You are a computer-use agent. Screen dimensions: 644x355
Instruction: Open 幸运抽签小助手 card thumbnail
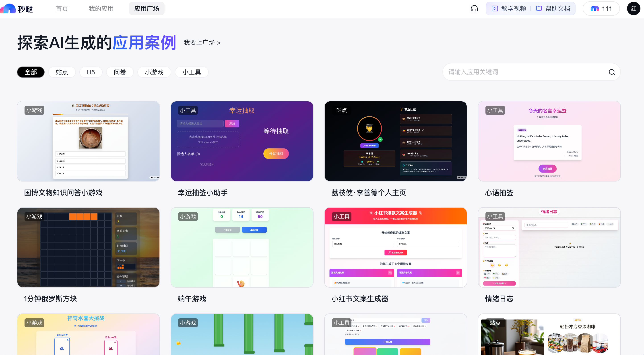[x=242, y=141]
